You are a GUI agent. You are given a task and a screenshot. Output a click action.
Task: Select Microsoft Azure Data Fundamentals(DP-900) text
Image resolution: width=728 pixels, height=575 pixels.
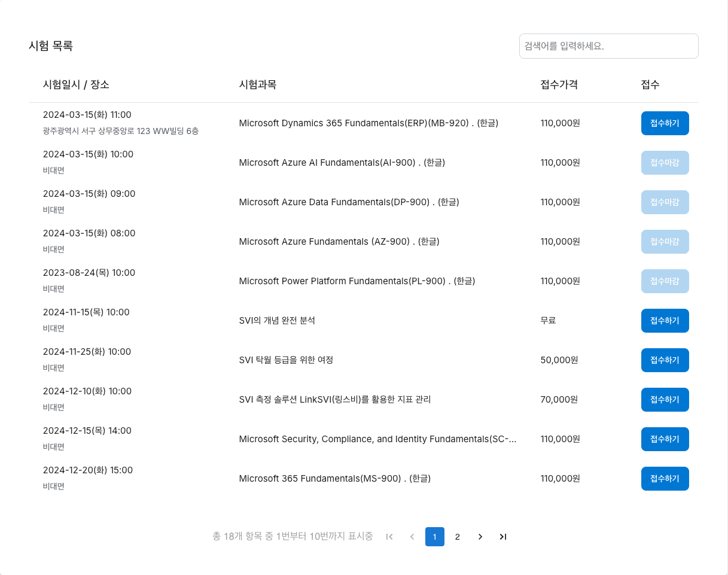[349, 202]
